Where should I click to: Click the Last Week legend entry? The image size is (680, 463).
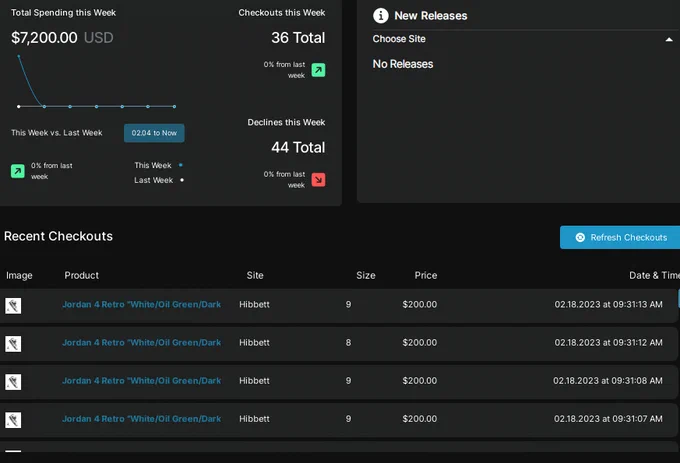tap(159, 180)
